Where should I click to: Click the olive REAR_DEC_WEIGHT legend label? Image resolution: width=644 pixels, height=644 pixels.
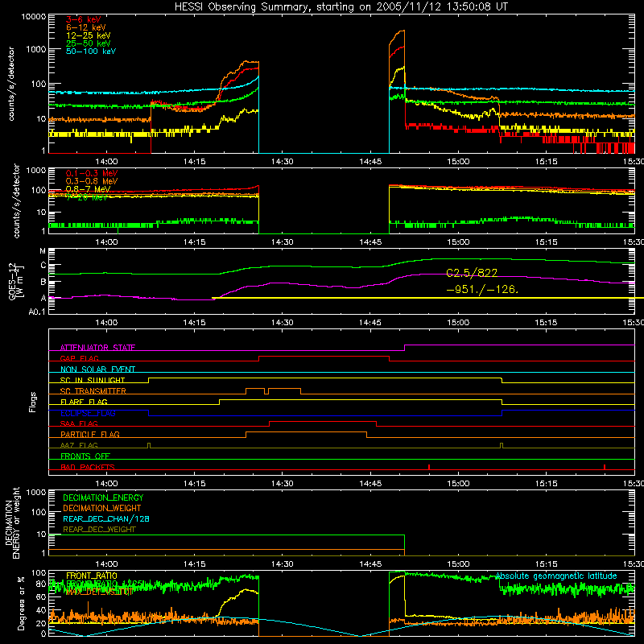click(x=99, y=530)
